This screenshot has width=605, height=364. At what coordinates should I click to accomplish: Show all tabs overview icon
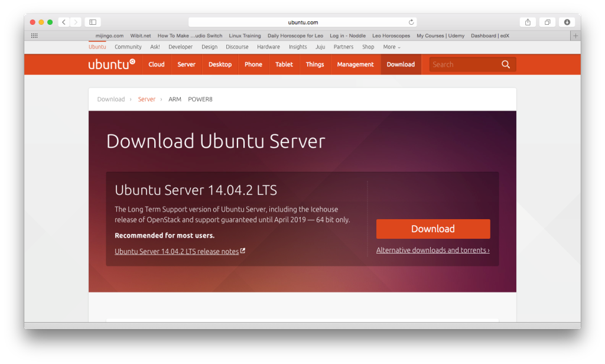pos(548,22)
